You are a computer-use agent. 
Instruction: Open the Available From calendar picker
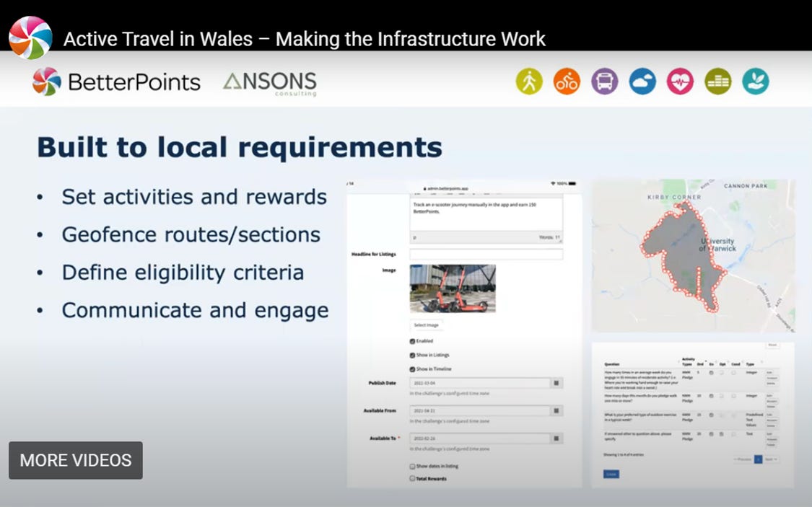556,410
